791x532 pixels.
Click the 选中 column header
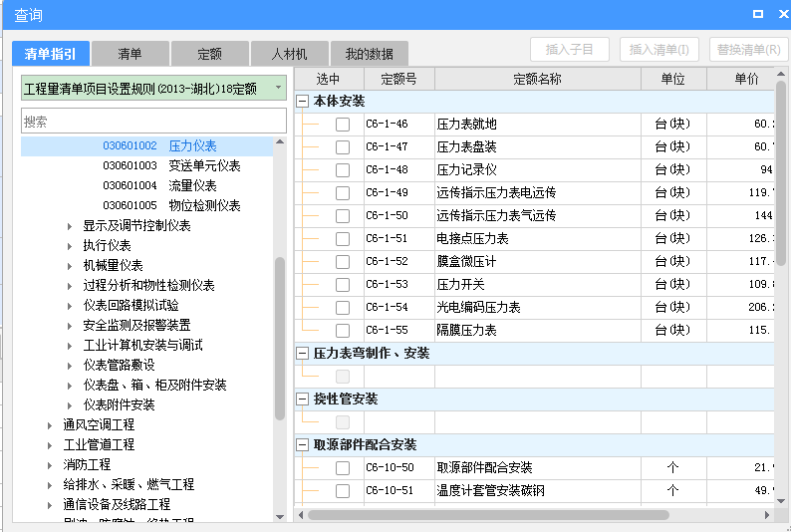[x=329, y=79]
